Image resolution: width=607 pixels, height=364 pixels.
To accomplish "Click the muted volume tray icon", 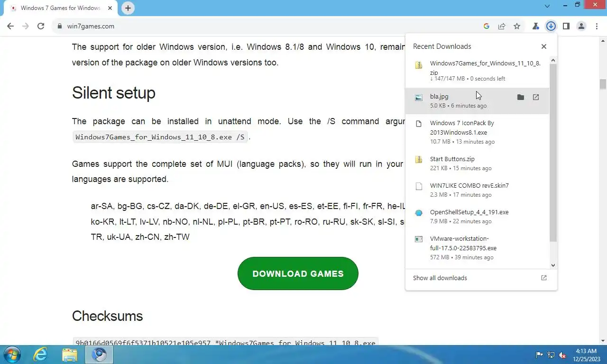I will (563, 355).
